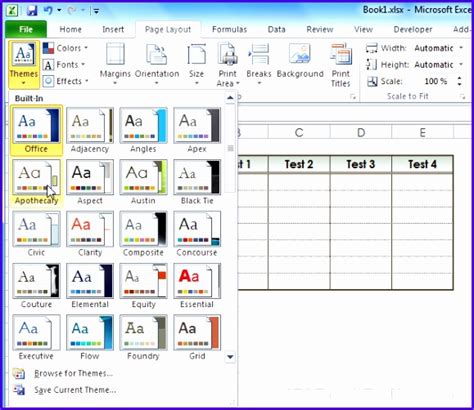474x410 pixels.
Task: Select column D header
Action: pyautogui.click(x=361, y=133)
